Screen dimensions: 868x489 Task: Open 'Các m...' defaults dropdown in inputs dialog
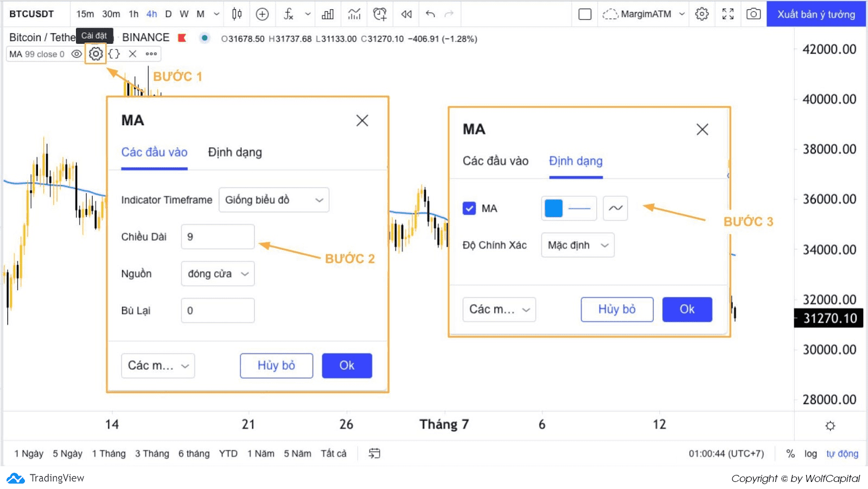tap(158, 366)
